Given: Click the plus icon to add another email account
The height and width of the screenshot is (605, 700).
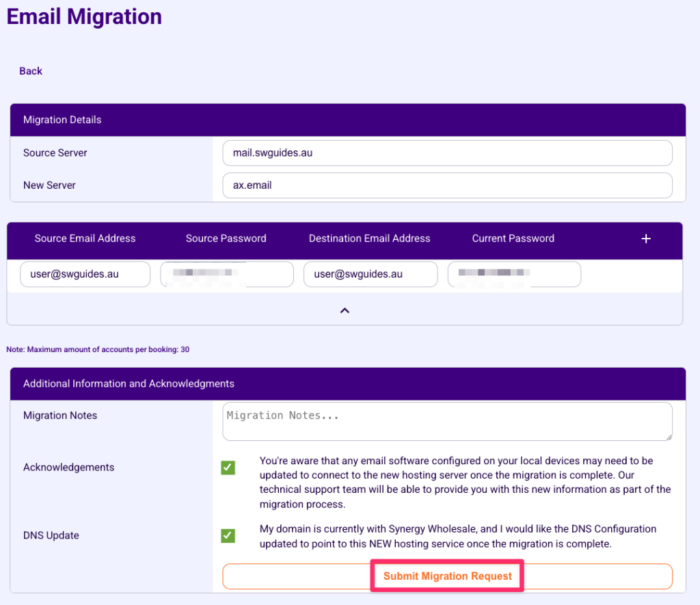Looking at the screenshot, I should [x=645, y=239].
